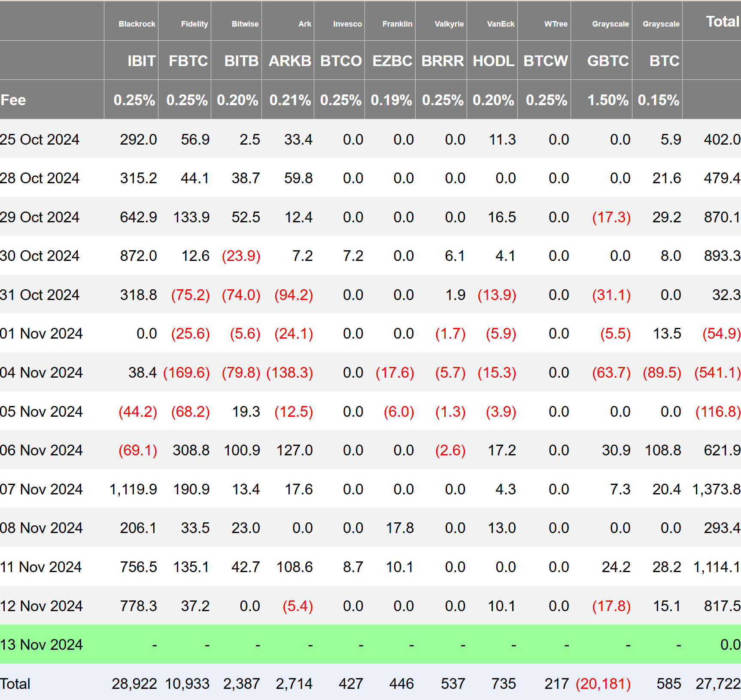Screen dimensions: 741x700
Task: Click the Total column header
Action: pos(723,21)
